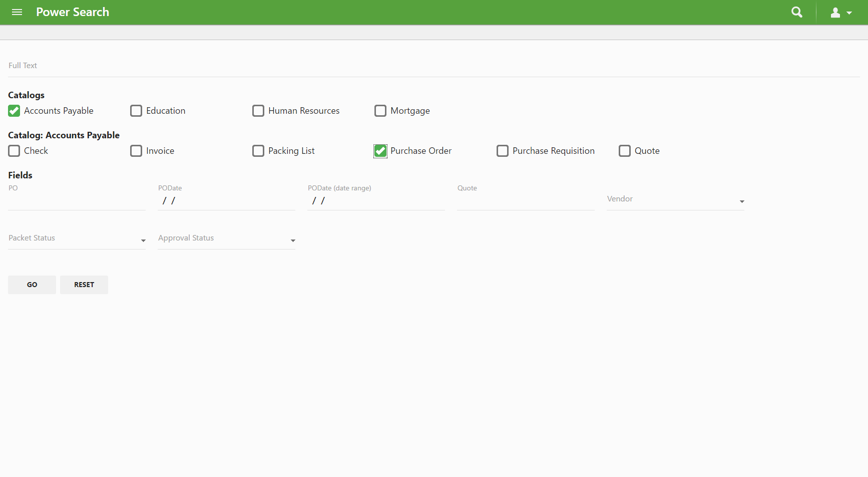Focus the PO input field
868x477 pixels.
[77, 200]
